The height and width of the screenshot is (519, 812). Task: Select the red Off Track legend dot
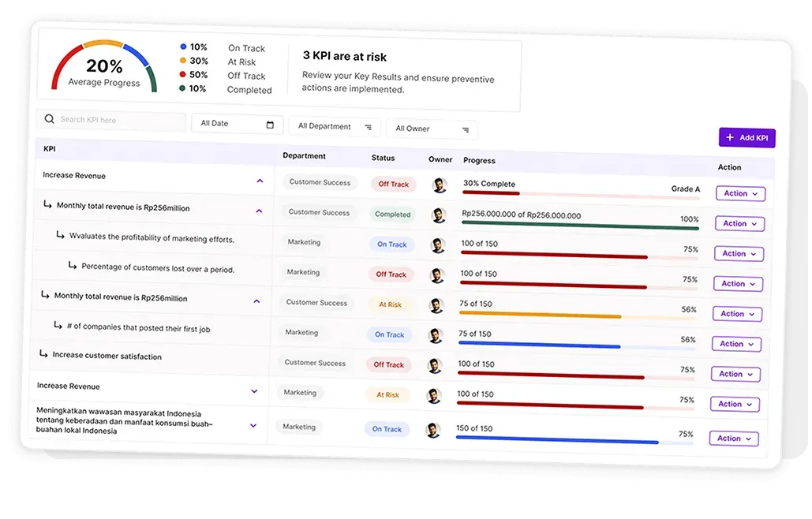(x=183, y=74)
